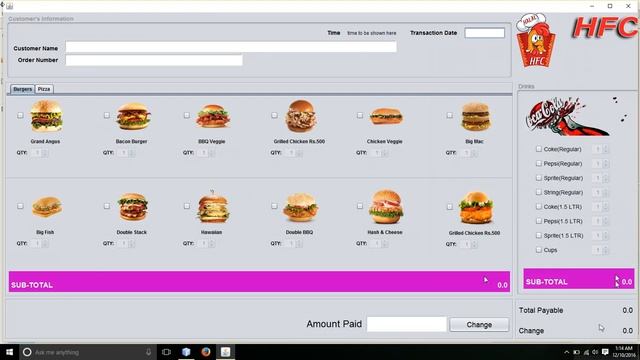Click the Big Fish burger image
Viewport: 640px width, 360px height.
47,207
